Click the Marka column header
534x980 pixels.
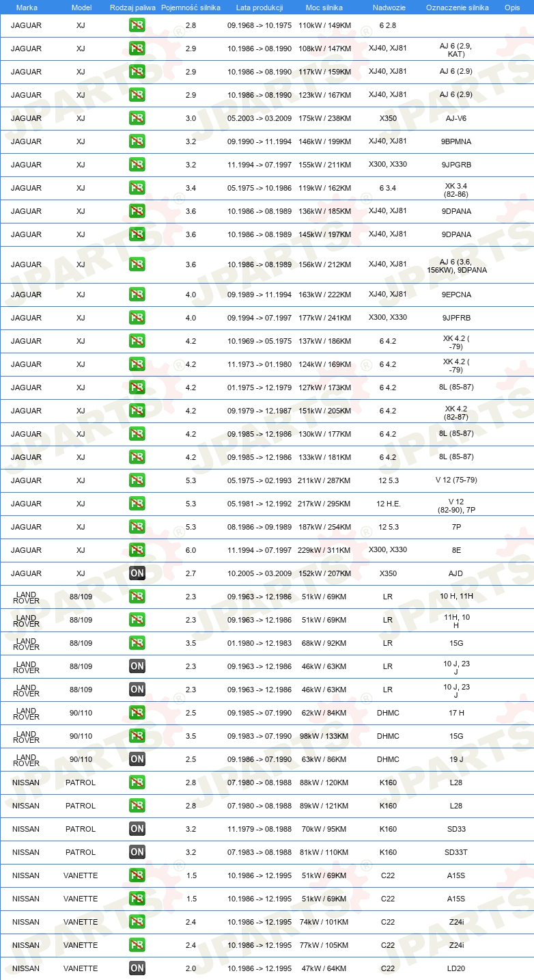(27, 8)
